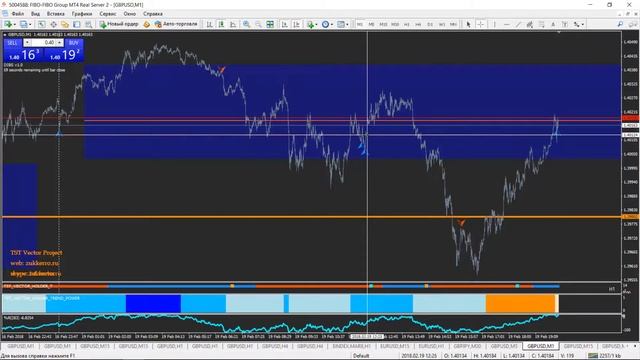Open the Templates icon
The image size is (640, 360).
(x=340, y=24)
